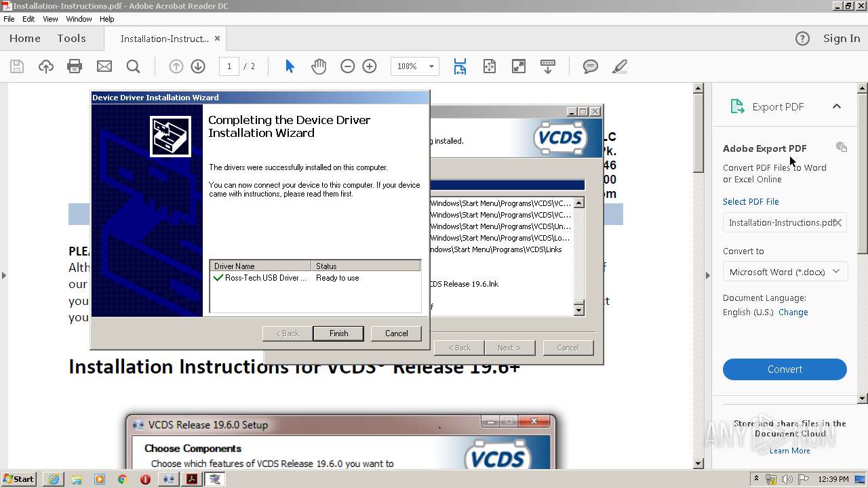Click Fit to width scrolling icon

tap(460, 66)
